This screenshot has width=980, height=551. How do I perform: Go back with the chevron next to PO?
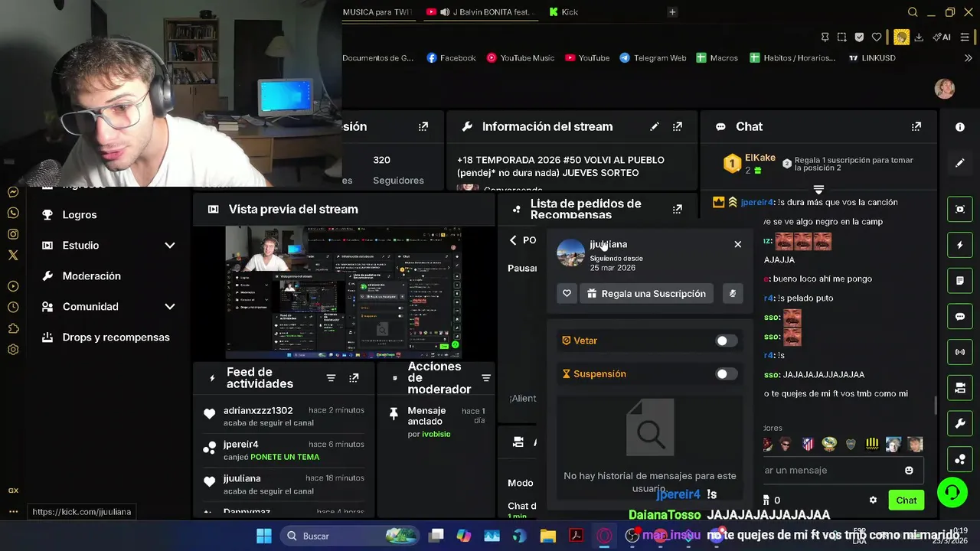pyautogui.click(x=513, y=240)
